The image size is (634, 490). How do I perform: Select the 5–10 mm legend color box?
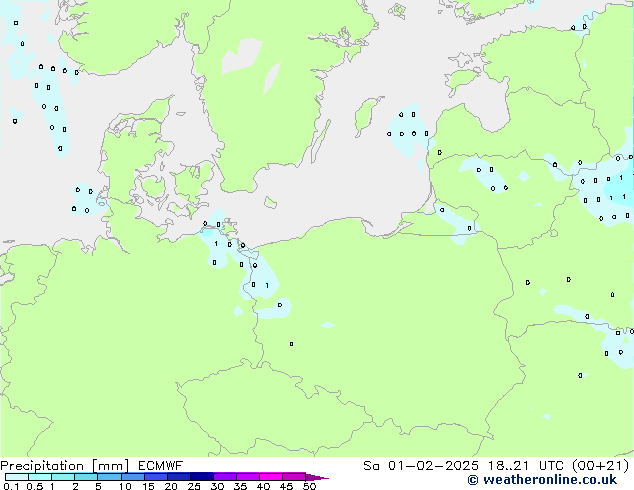109,477
